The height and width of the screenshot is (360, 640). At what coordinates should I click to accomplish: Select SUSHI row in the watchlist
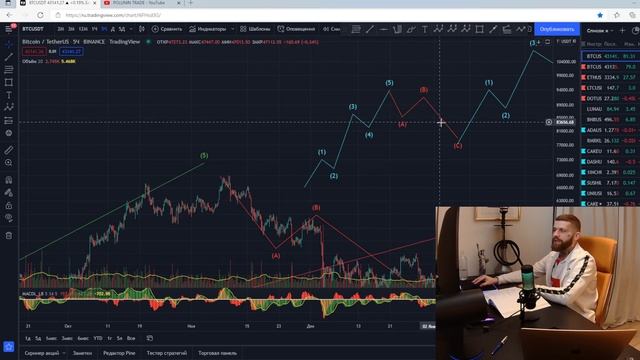point(610,183)
